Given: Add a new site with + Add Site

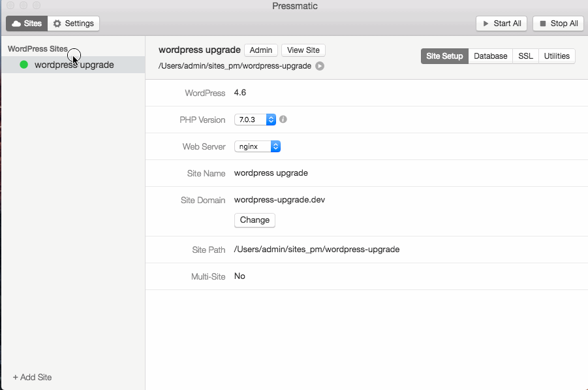Looking at the screenshot, I should [x=32, y=377].
